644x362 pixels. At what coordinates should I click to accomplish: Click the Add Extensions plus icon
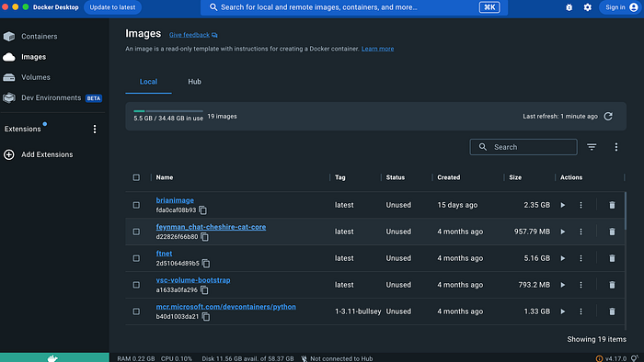pos(9,154)
